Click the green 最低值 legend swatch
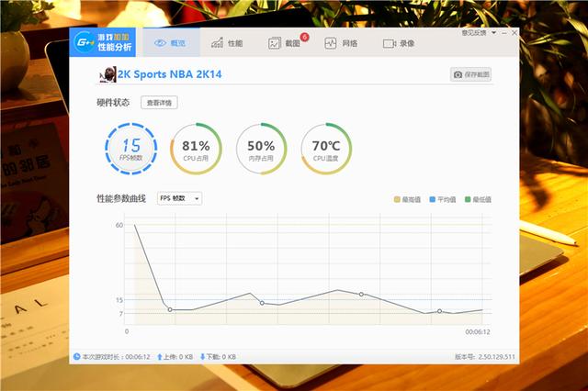The image size is (588, 391). pyautogui.click(x=468, y=199)
